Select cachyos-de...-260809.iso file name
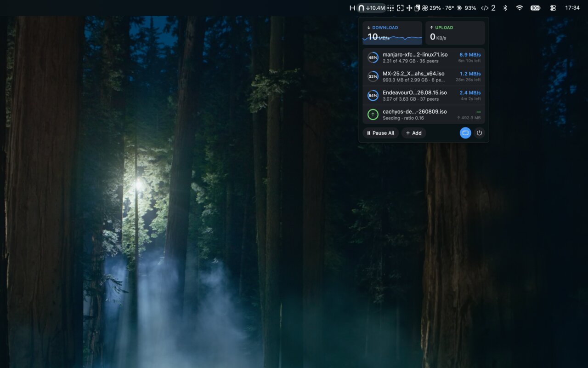The image size is (588, 368). 415,111
